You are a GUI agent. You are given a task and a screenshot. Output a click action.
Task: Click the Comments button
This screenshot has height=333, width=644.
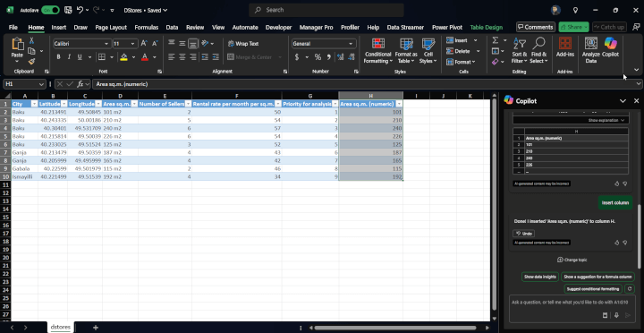pos(536,27)
